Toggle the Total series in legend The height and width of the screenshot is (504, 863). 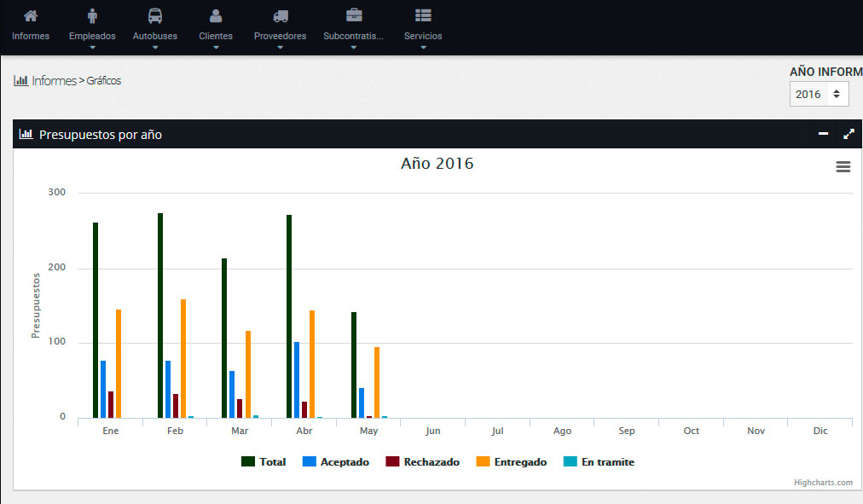(x=264, y=461)
